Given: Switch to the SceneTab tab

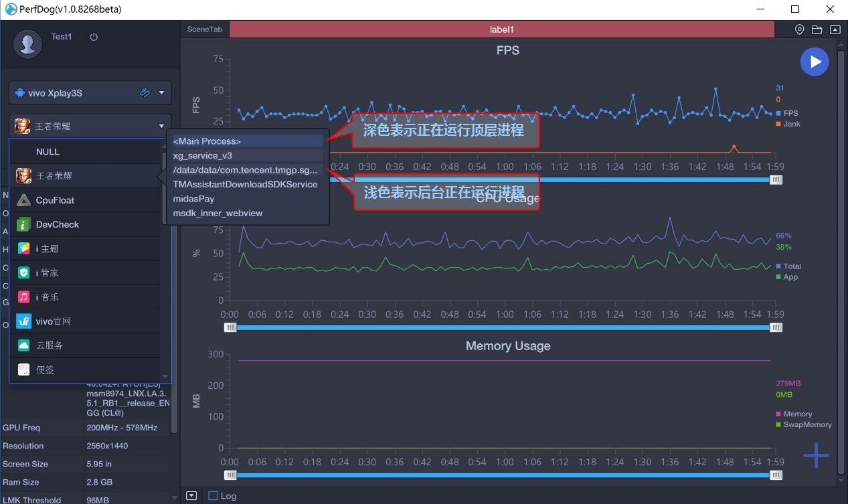Looking at the screenshot, I should [205, 29].
